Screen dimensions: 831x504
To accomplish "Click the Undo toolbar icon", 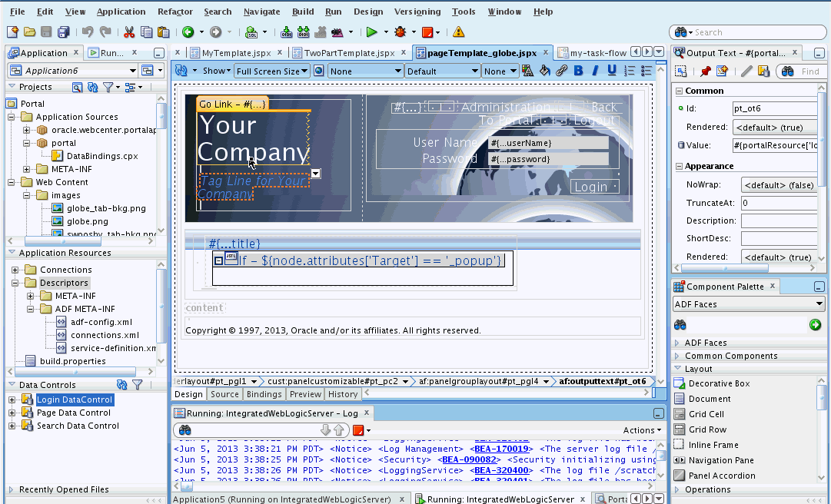I will point(88,32).
